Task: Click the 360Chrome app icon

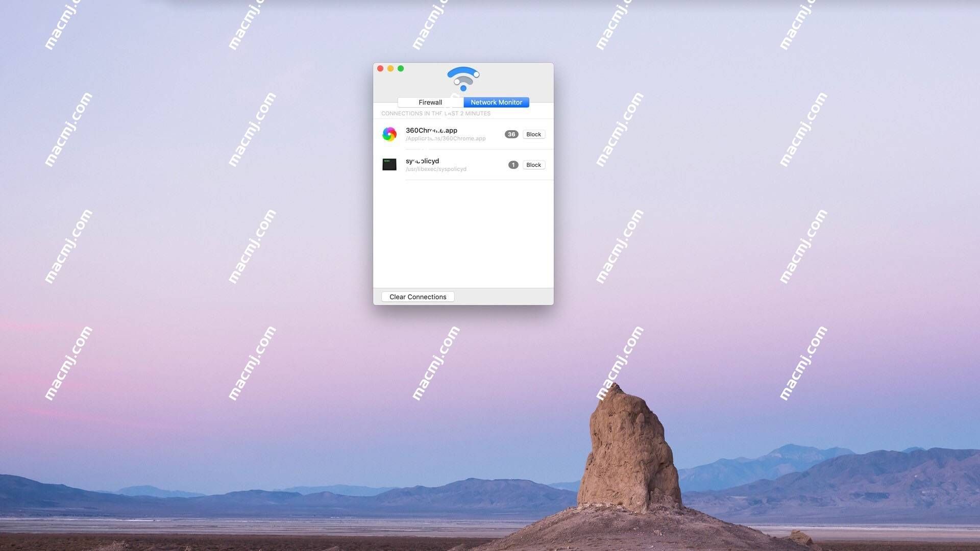Action: click(x=389, y=133)
